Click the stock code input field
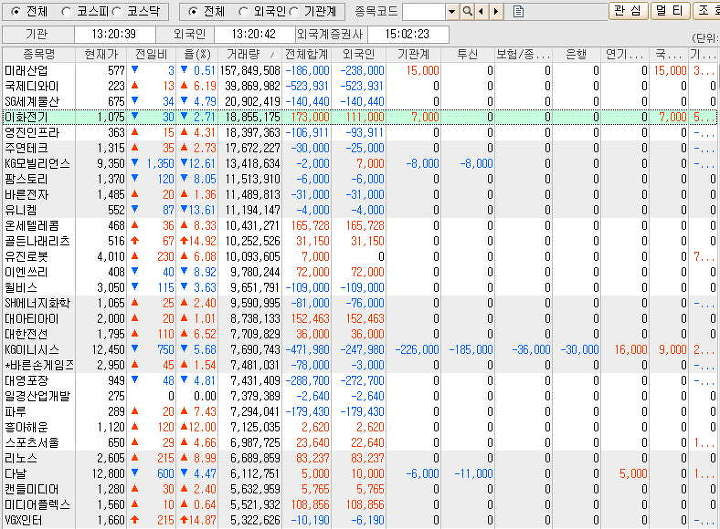 424,11
